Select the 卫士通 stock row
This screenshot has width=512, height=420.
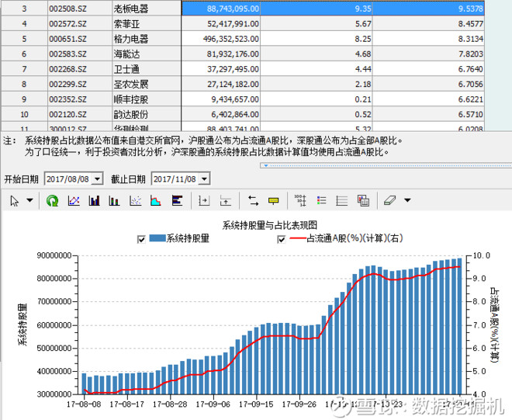tap(243, 68)
